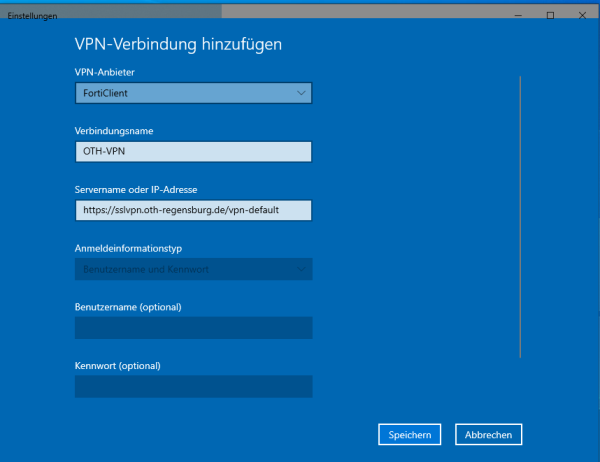Click the VPN-Verbindung hinzufügen heading
Viewport: 600px width, 462px height.
[x=178, y=44]
